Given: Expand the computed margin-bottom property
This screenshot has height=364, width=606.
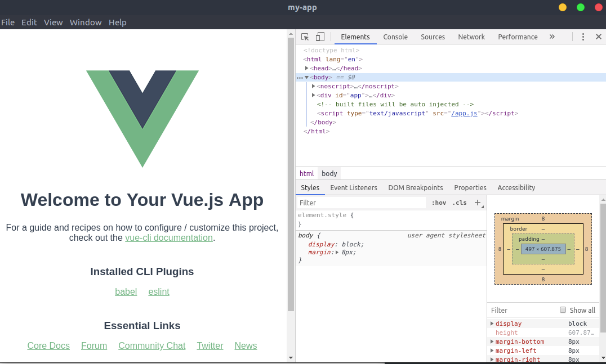Looking at the screenshot, I should pyautogui.click(x=492, y=341).
